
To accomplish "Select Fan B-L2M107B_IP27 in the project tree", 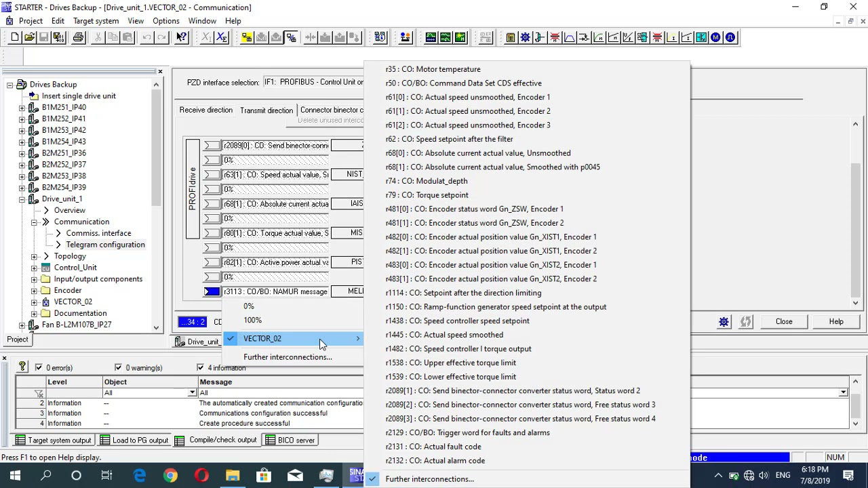I will click(77, 325).
